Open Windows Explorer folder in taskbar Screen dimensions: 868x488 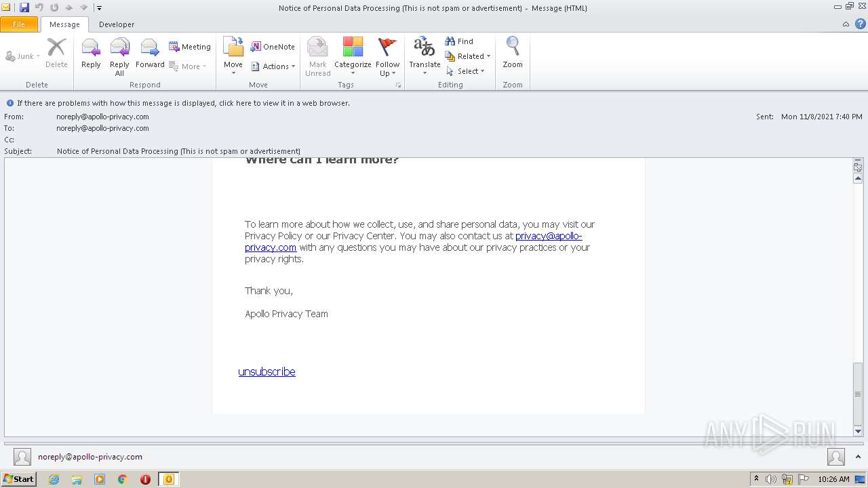point(77,479)
